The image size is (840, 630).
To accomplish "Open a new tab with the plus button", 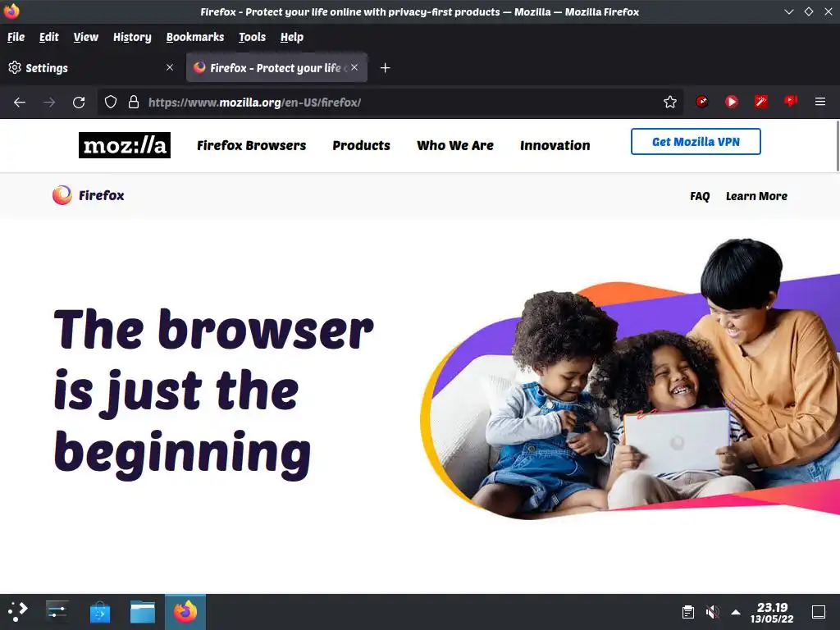I will tap(385, 68).
